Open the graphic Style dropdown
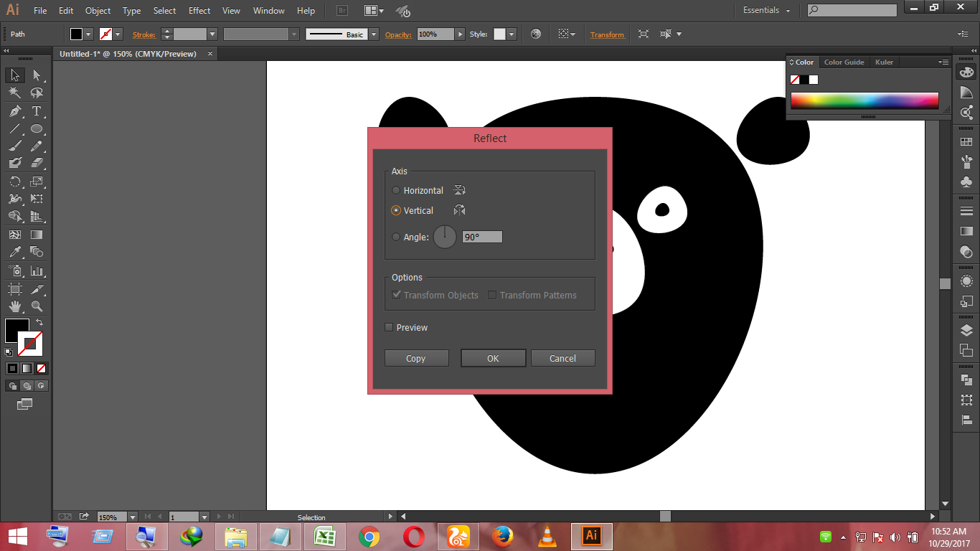 [512, 34]
